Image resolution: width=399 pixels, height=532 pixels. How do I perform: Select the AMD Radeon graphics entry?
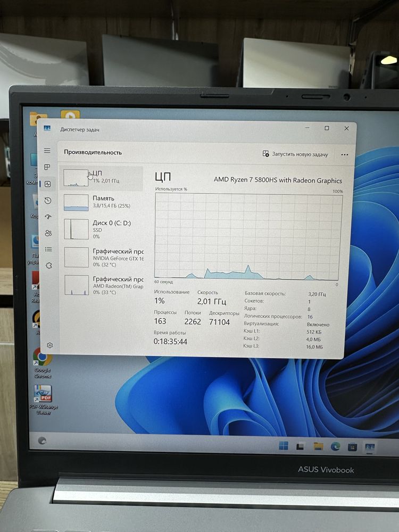(103, 285)
